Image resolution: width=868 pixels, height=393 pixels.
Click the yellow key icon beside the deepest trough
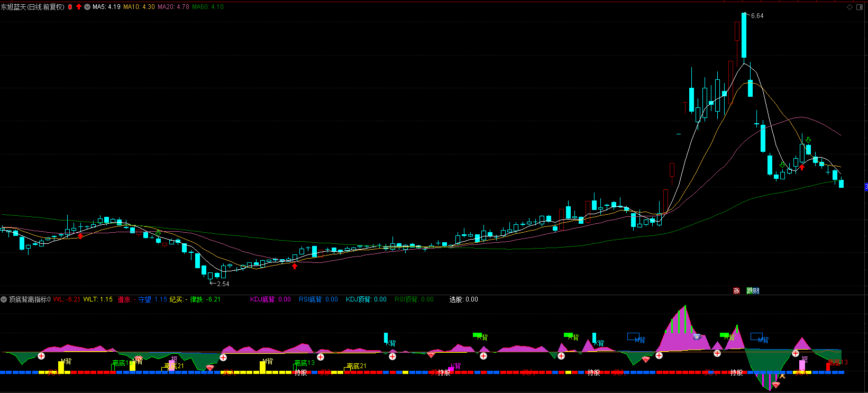pyautogui.click(x=782, y=377)
